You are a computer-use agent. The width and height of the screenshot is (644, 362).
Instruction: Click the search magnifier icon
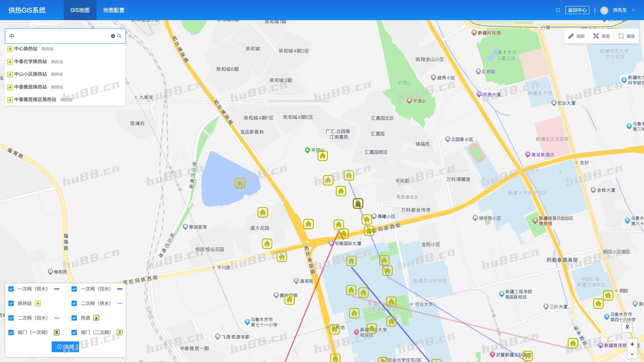119,36
